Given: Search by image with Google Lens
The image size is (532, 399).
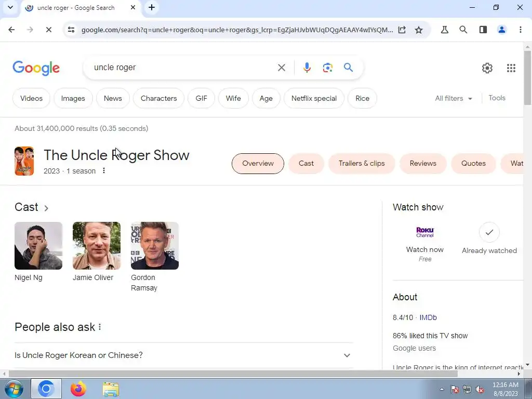Looking at the screenshot, I should [x=327, y=68].
